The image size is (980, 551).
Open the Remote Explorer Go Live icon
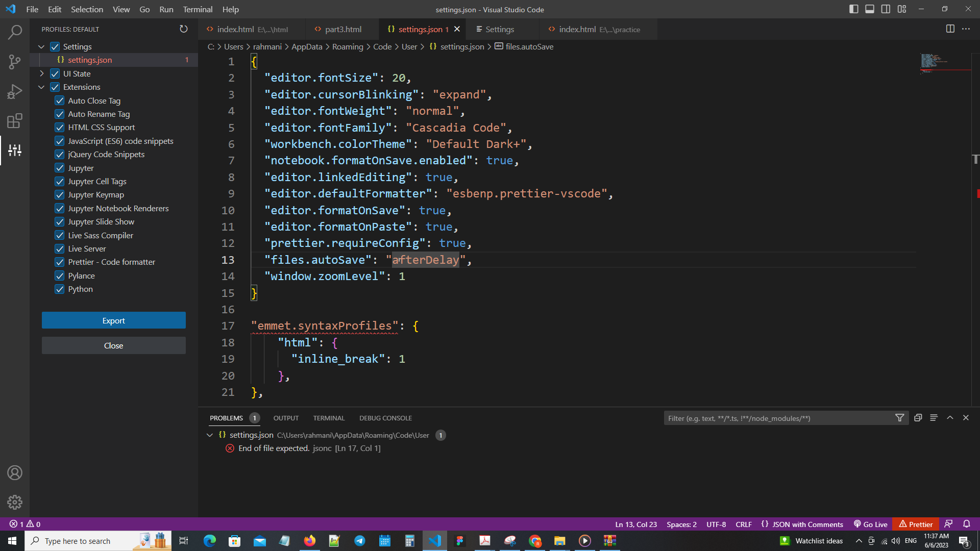[873, 524]
